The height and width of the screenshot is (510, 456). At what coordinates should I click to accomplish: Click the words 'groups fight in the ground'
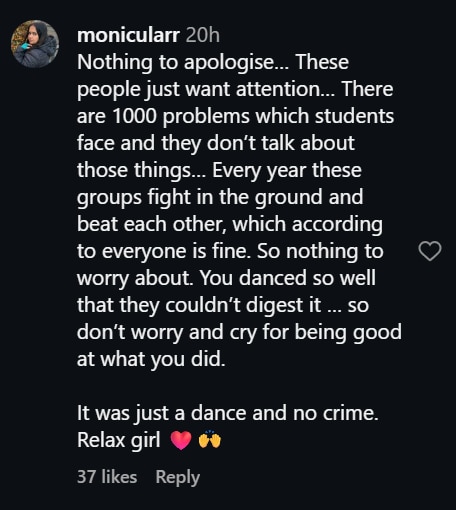200,197
